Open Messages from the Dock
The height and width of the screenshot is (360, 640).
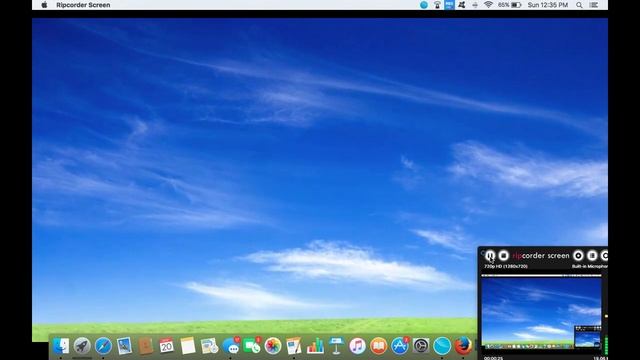click(x=231, y=346)
